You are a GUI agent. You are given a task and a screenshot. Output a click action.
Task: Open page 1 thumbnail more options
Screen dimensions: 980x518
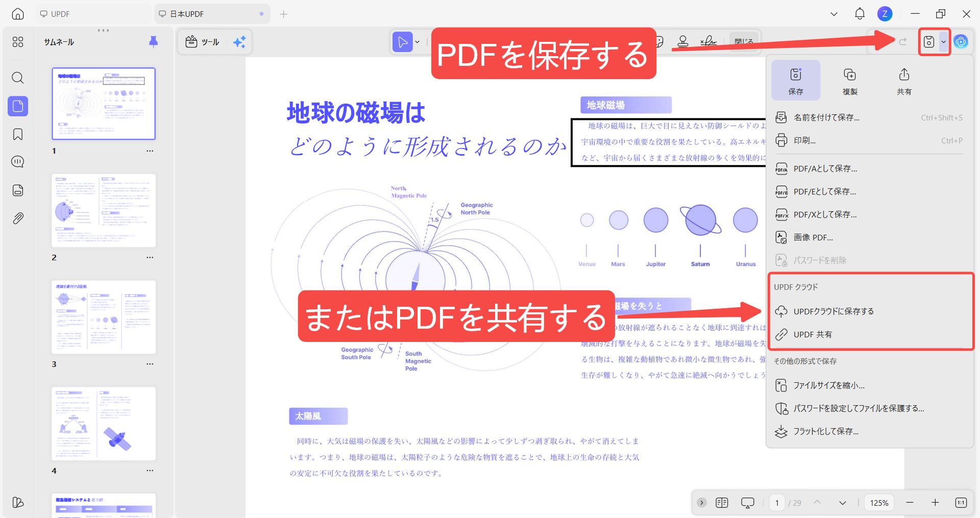150,151
